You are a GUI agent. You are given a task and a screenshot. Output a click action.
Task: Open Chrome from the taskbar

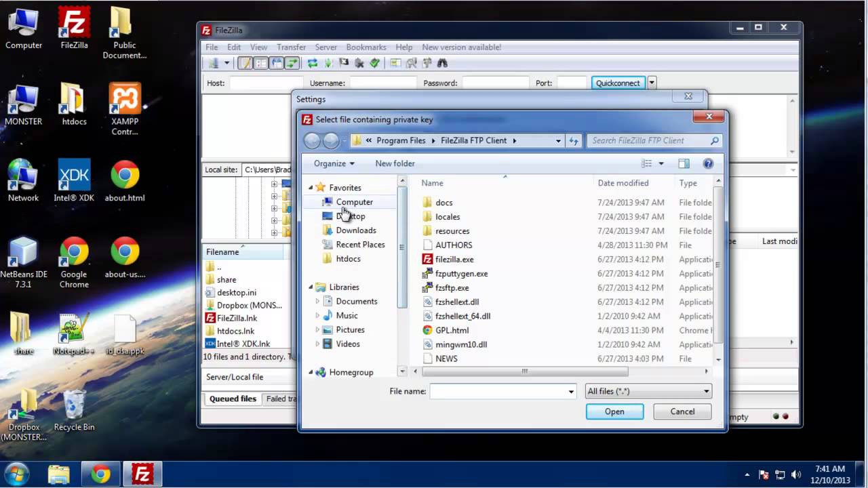coord(100,474)
